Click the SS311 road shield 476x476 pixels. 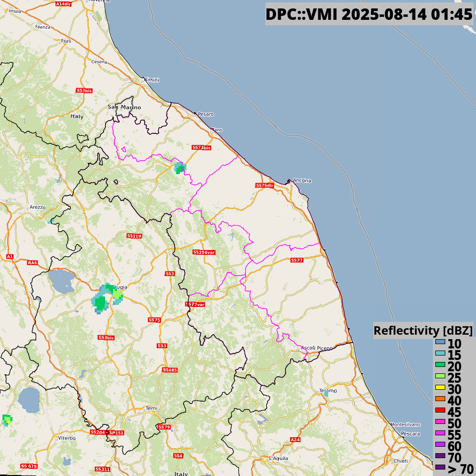point(102,469)
